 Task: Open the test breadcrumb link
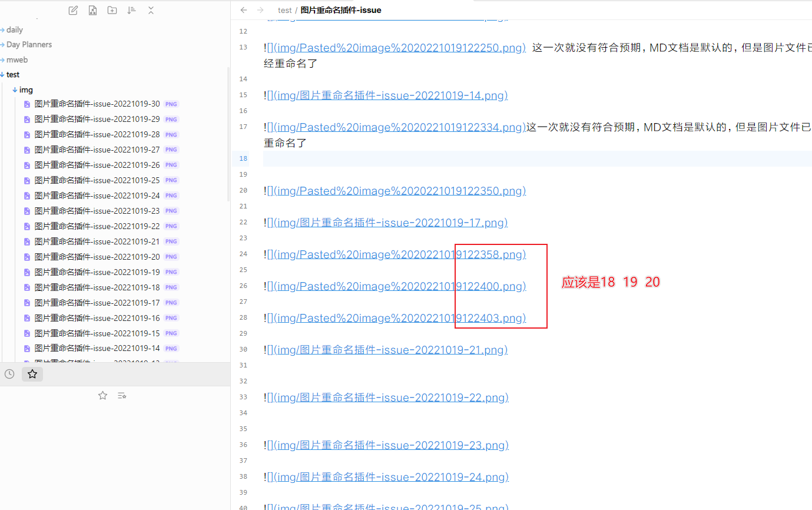click(285, 10)
